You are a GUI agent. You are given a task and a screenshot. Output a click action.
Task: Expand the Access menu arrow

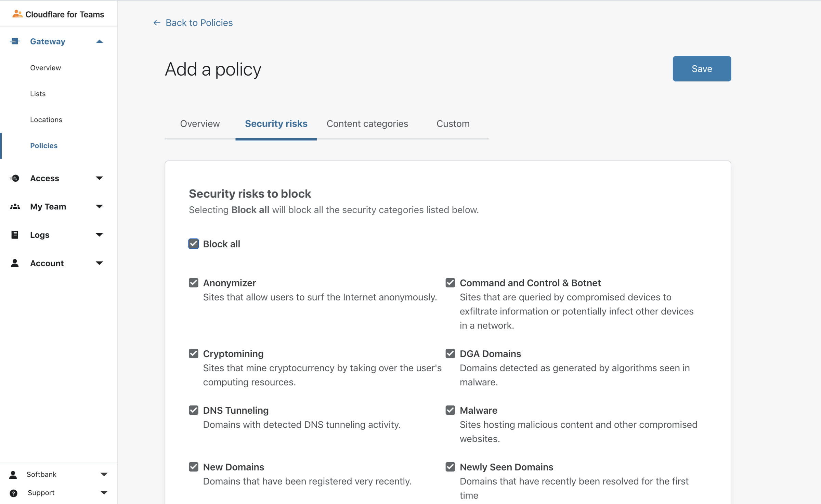click(x=99, y=178)
